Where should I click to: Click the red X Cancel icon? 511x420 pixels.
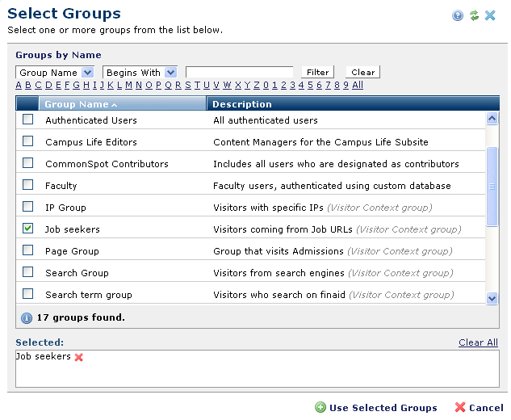click(x=460, y=408)
